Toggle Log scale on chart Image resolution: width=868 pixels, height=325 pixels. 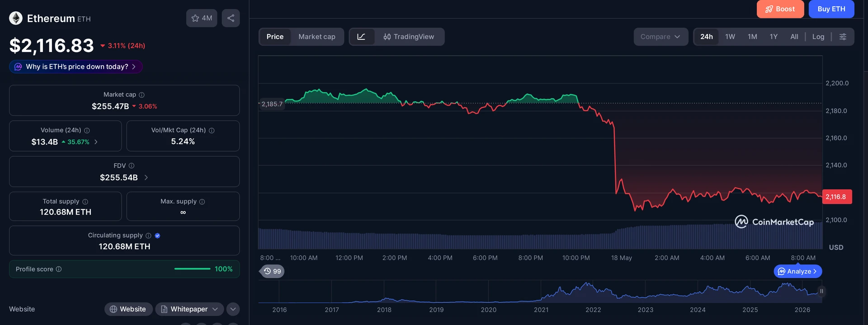pyautogui.click(x=818, y=37)
